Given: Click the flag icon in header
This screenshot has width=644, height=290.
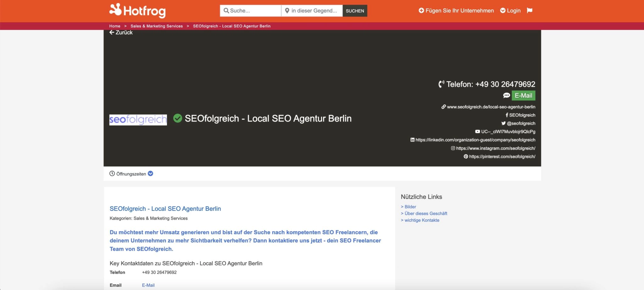Looking at the screenshot, I should click(x=530, y=10).
